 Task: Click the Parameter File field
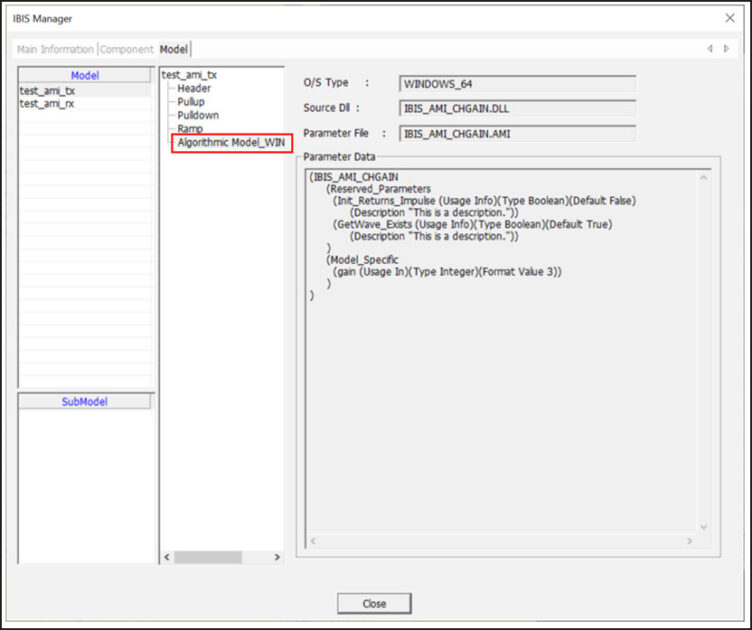point(517,132)
